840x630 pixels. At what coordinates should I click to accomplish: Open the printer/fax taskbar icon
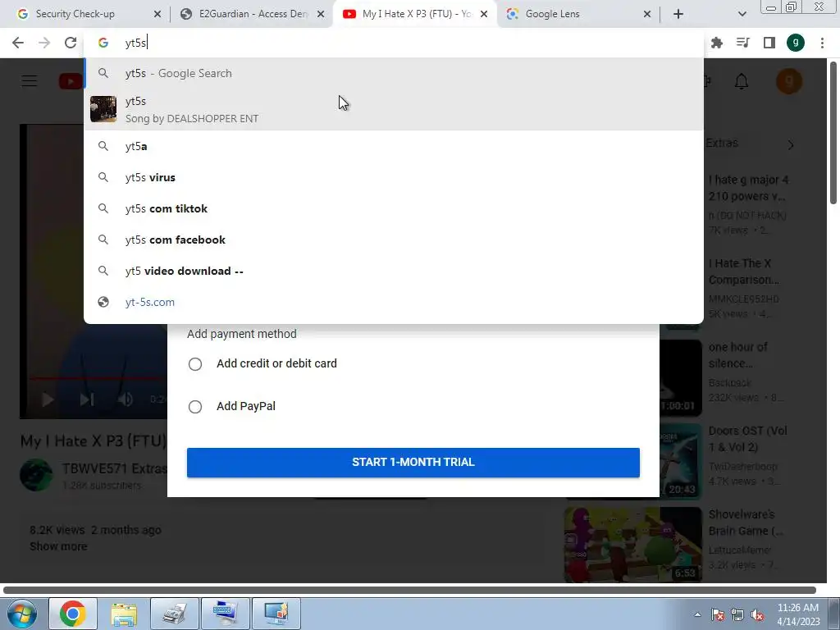pos(175,614)
